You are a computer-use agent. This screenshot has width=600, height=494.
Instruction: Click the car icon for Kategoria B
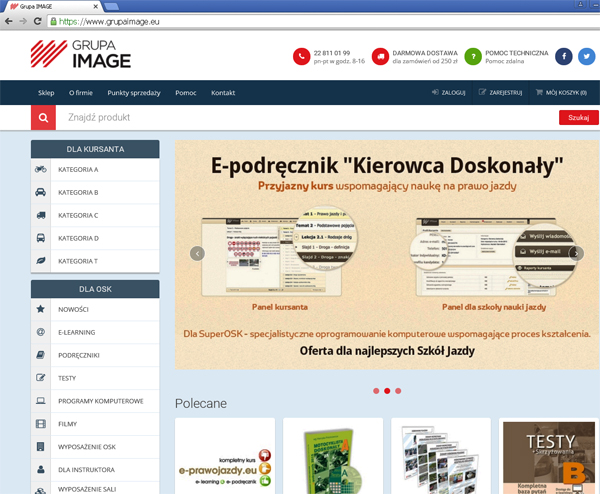point(41,192)
